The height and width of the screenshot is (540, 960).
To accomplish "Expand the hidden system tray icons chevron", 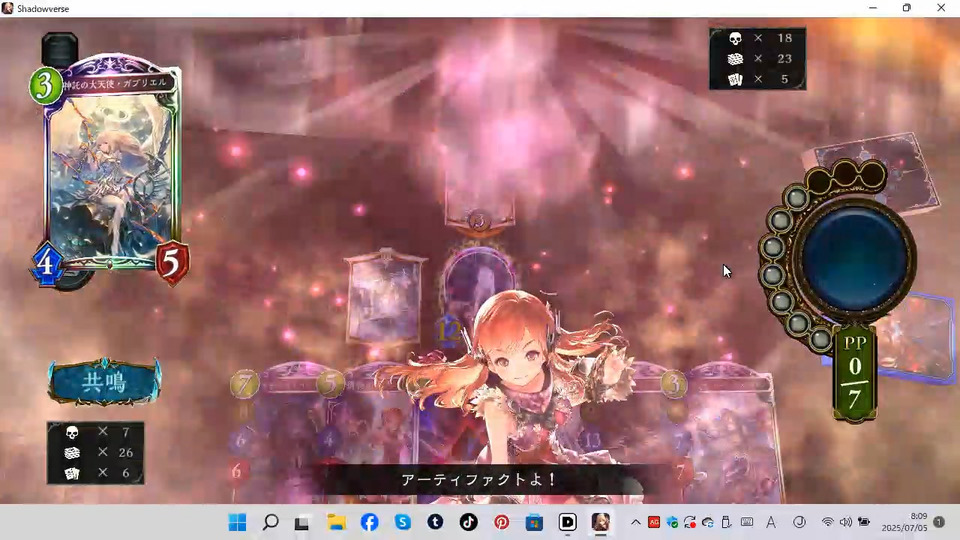I will pyautogui.click(x=636, y=522).
